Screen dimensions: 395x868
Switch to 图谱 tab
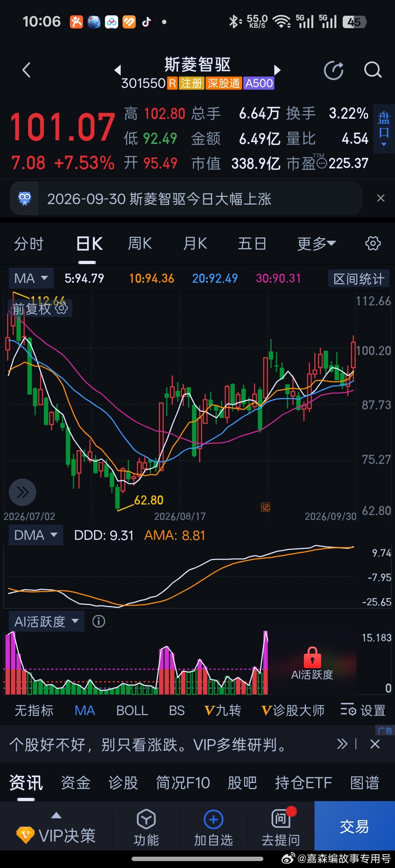coord(365,783)
